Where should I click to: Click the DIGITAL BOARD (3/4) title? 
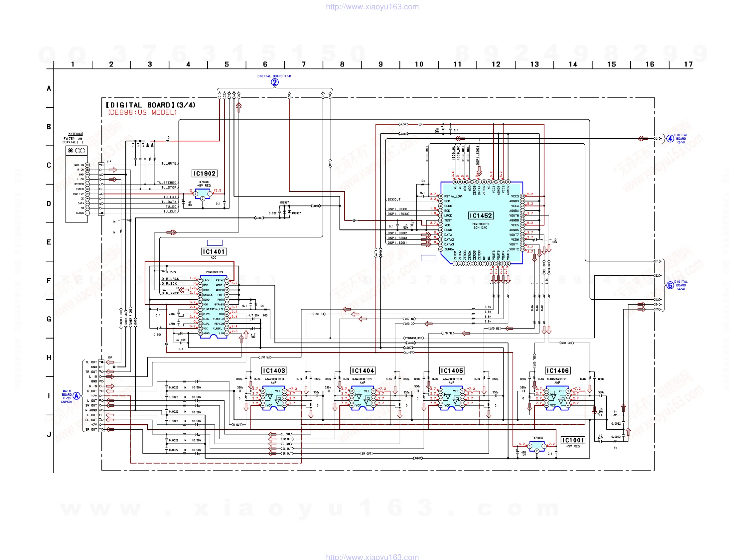click(x=151, y=105)
